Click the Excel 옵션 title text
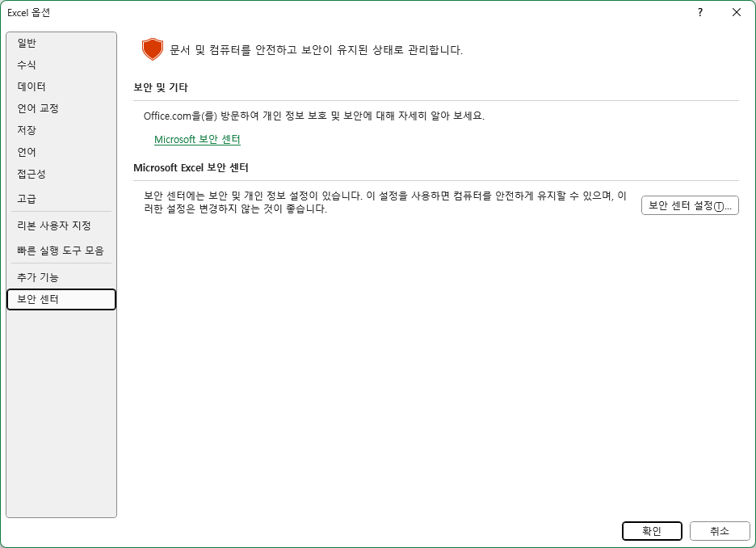756x548 pixels. click(28, 13)
